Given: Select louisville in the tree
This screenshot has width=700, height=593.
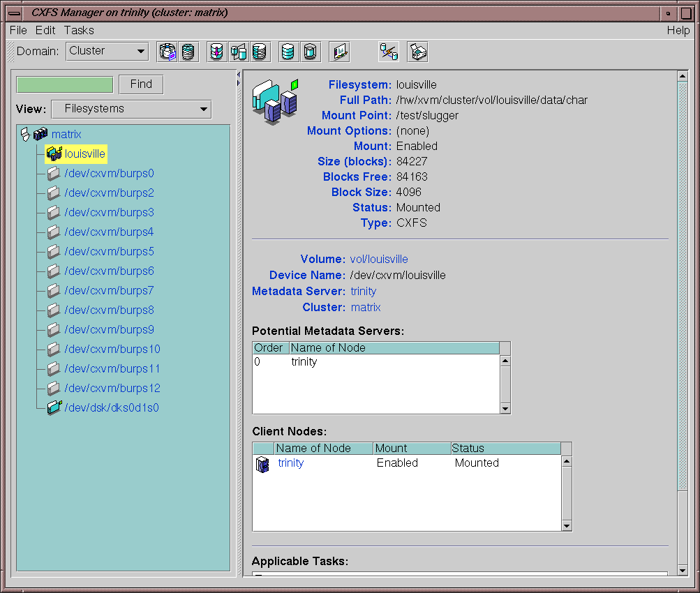Looking at the screenshot, I should (x=85, y=154).
